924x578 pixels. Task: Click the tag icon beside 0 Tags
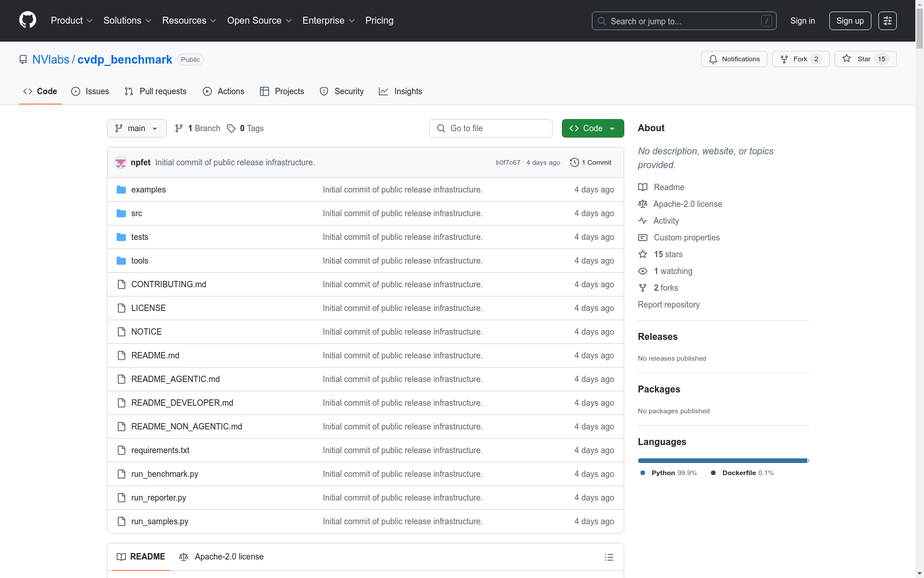(x=231, y=128)
